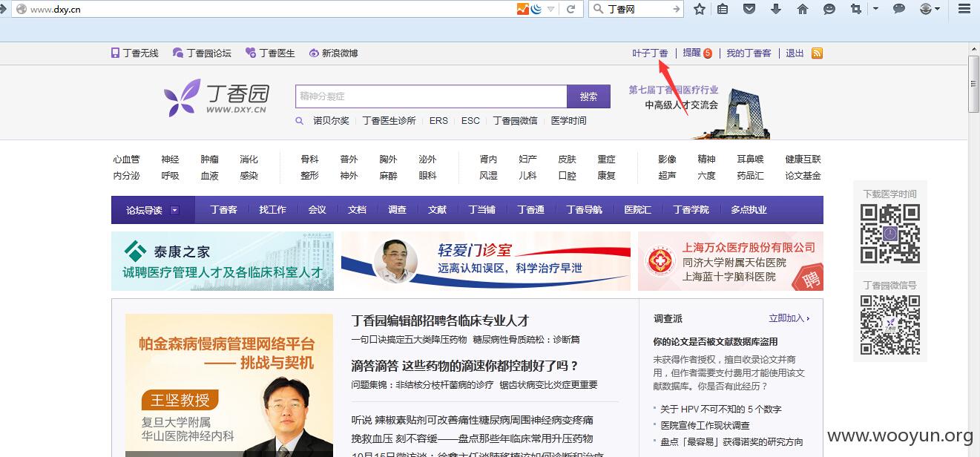The width and height of the screenshot is (980, 457).
Task: Click the 帕金森病 platform image
Action: pos(229,384)
